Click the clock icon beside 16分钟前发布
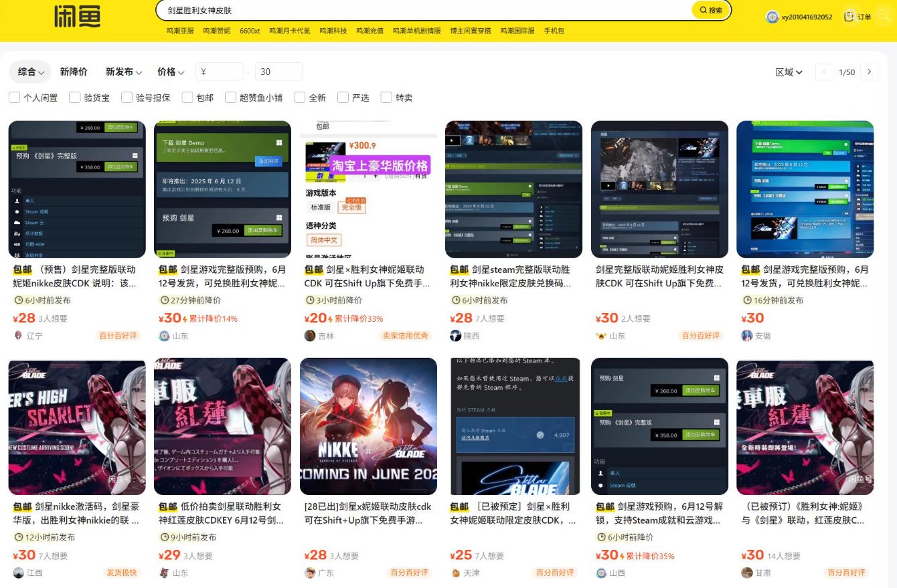This screenshot has width=897, height=588. click(x=747, y=300)
